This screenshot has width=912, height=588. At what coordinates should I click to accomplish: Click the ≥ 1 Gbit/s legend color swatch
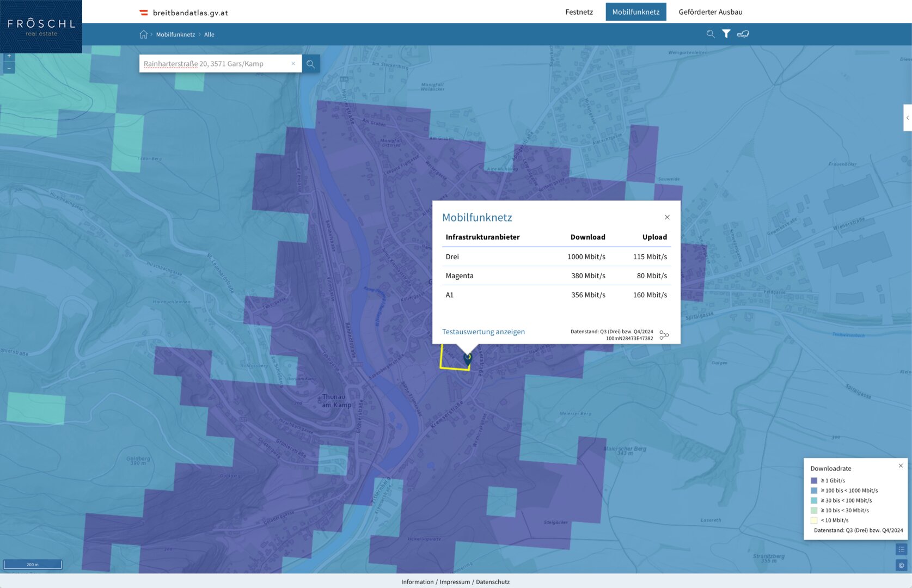[814, 481]
